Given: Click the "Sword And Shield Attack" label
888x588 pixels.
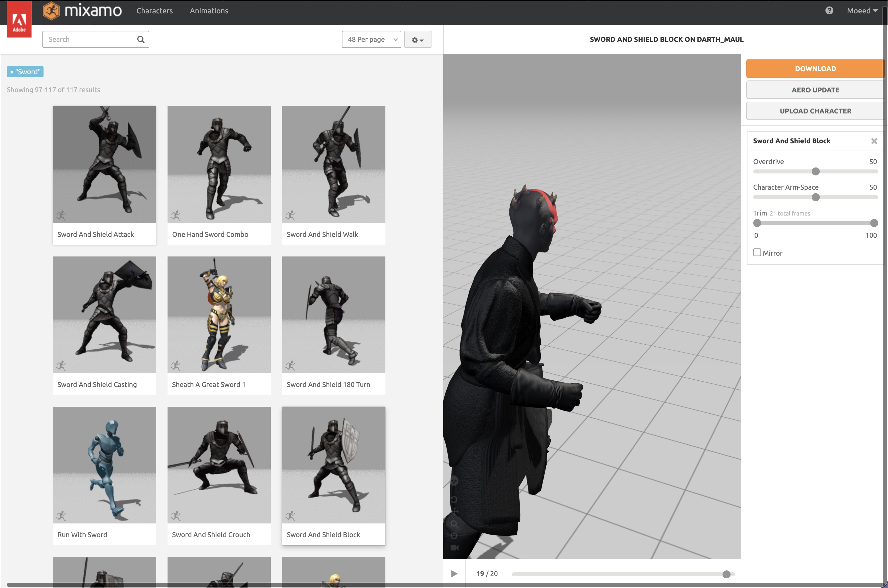Looking at the screenshot, I should (x=96, y=234).
